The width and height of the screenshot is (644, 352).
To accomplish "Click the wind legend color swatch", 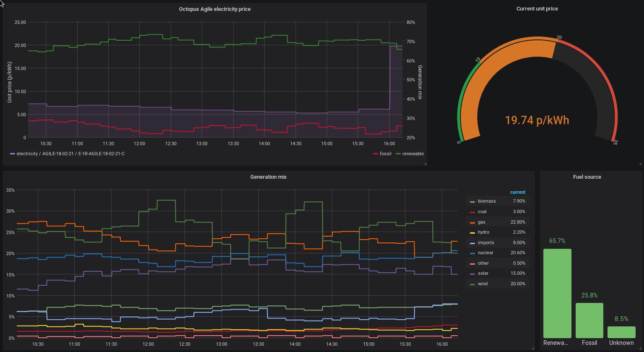I will pyautogui.click(x=473, y=284).
